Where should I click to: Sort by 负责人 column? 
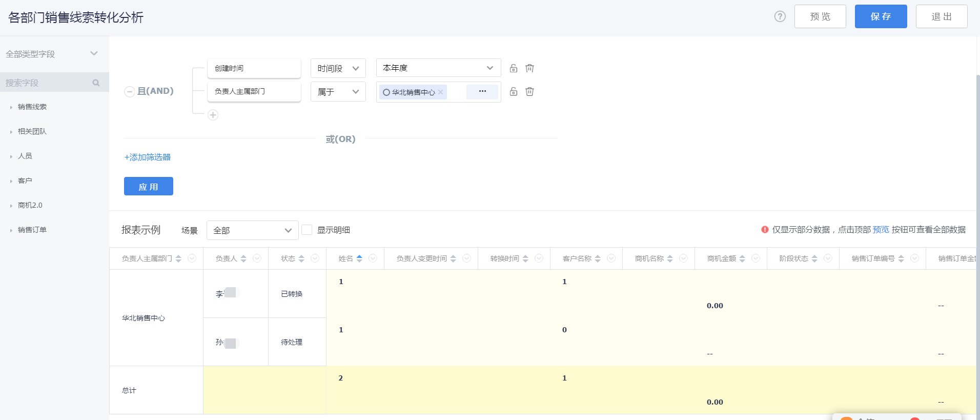243,258
